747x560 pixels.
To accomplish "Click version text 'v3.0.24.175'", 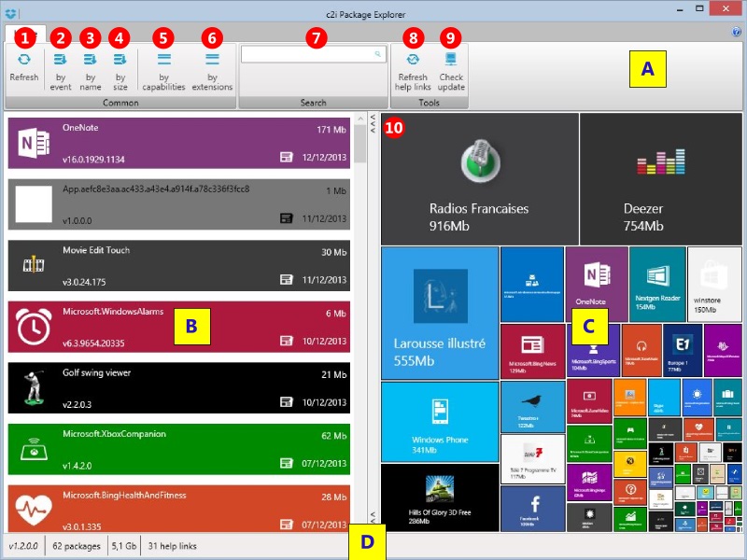I will pyautogui.click(x=84, y=282).
